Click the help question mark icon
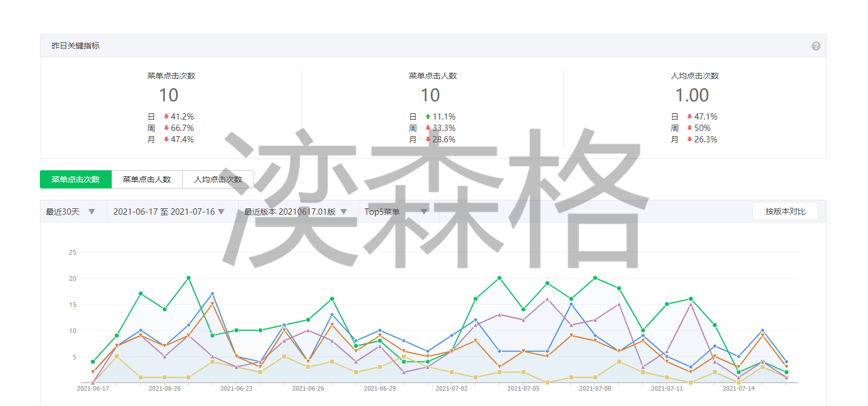 (x=816, y=46)
